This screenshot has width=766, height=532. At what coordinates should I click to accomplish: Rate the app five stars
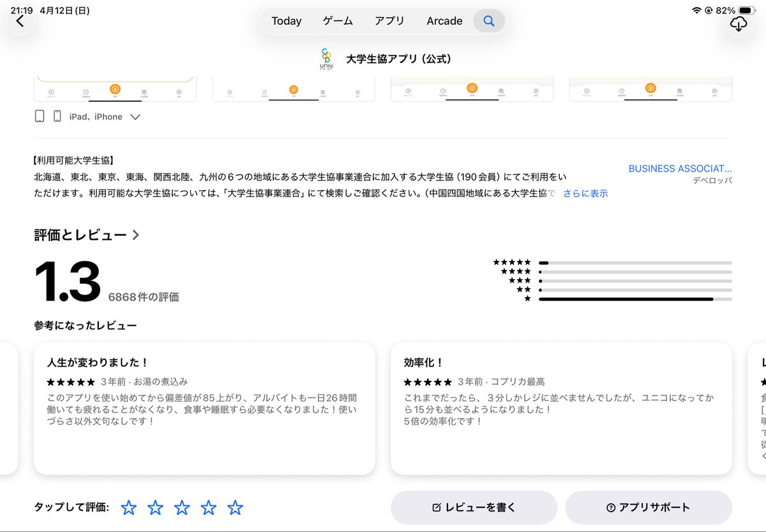pos(236,508)
